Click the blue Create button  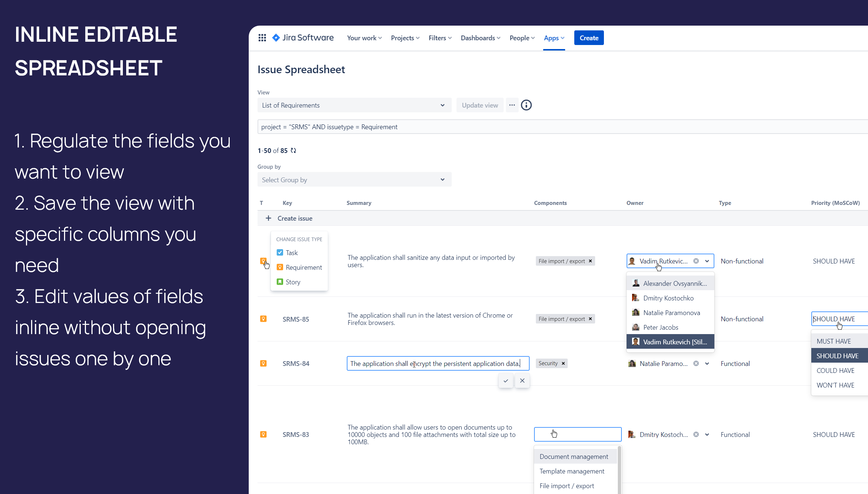[589, 38]
